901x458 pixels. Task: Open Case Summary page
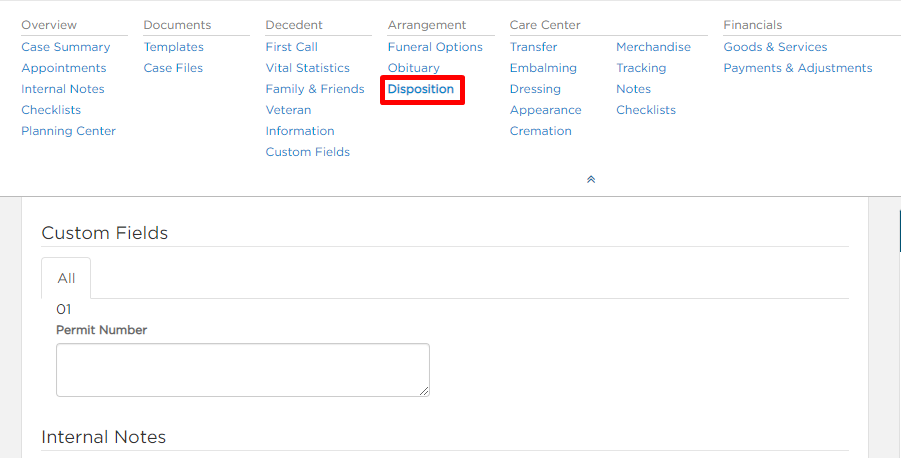point(66,47)
